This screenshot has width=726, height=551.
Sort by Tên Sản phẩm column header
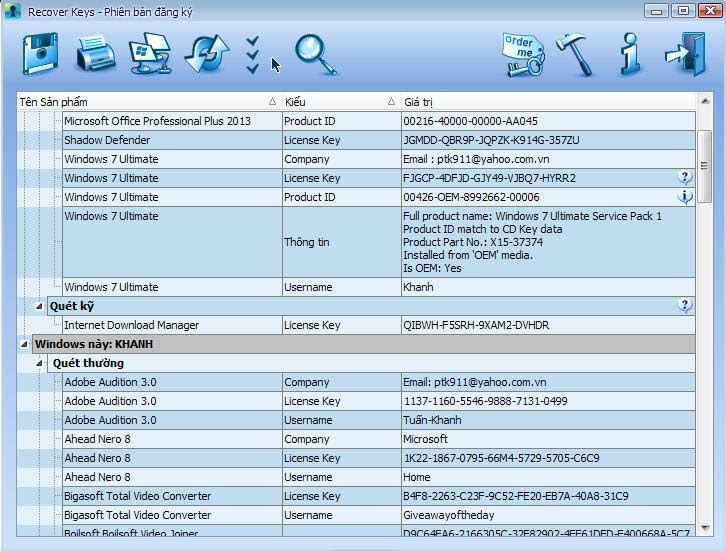tap(149, 101)
